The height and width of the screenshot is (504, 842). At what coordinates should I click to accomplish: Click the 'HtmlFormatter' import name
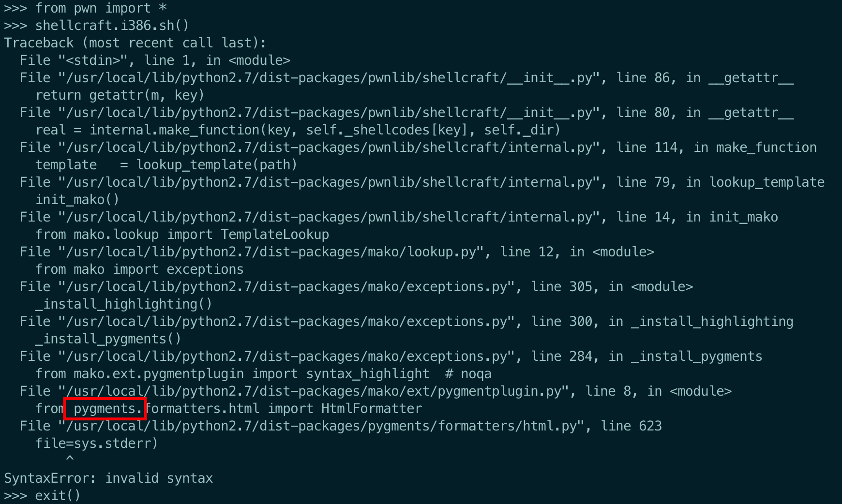point(371,409)
